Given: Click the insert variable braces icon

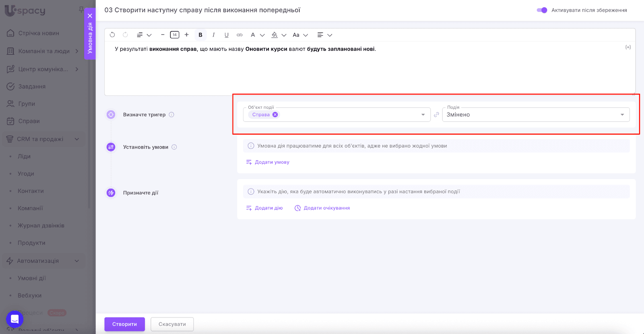Looking at the screenshot, I should tap(628, 47).
